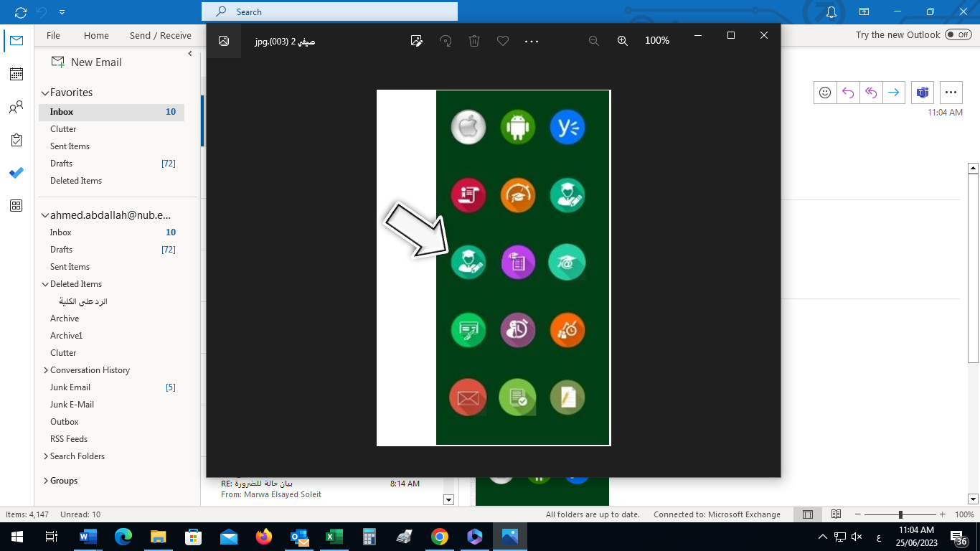This screenshot has height=551, width=980.
Task: Expand the Search Folders node
Action: pyautogui.click(x=45, y=456)
